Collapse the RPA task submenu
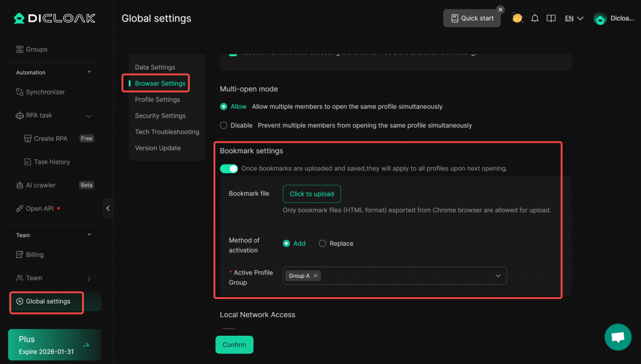This screenshot has height=364, width=641. 88,116
